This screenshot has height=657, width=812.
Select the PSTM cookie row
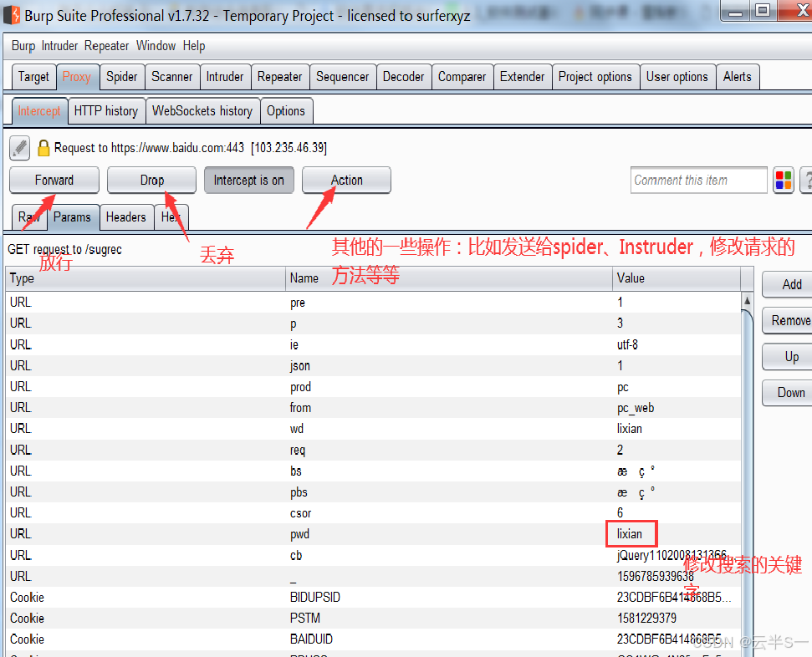click(x=373, y=619)
